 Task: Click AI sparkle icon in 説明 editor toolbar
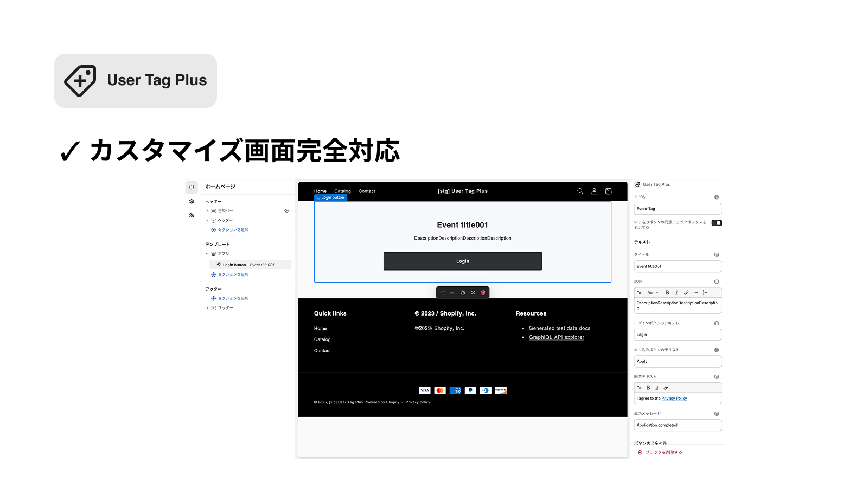[x=640, y=293]
